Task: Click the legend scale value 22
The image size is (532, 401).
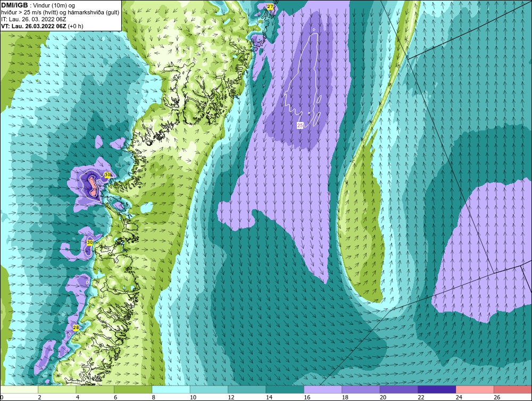Action: (x=421, y=397)
